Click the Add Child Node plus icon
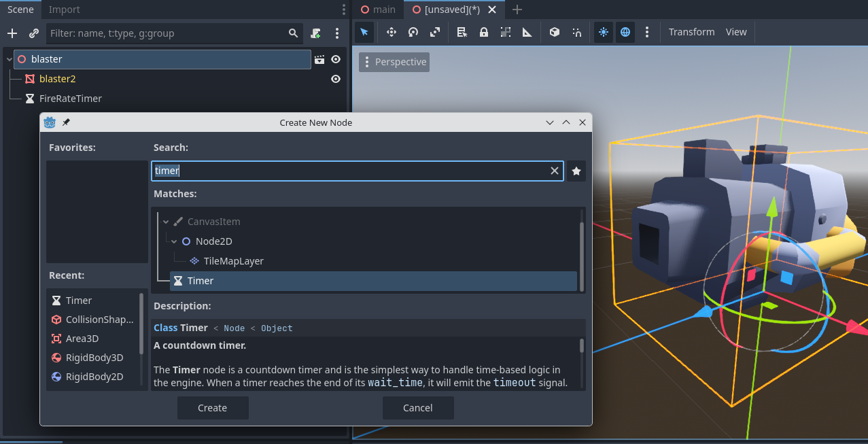Screen dimensions: 868x444 [x=12, y=33]
